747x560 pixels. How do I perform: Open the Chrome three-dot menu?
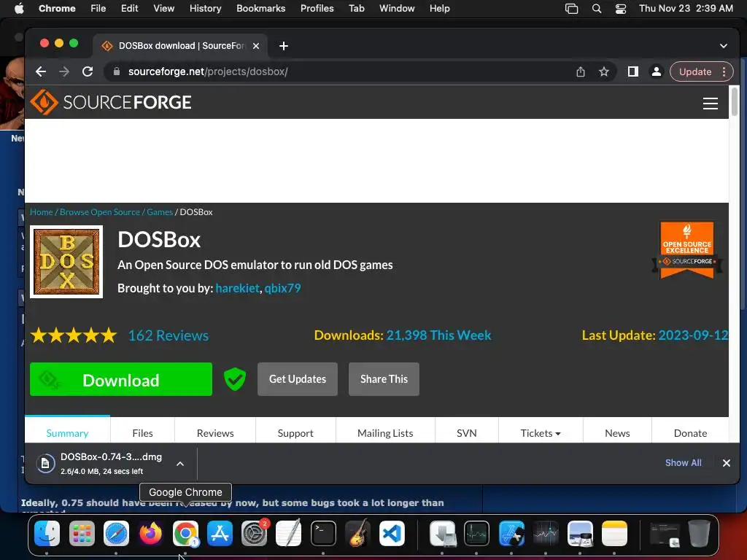(x=724, y=72)
